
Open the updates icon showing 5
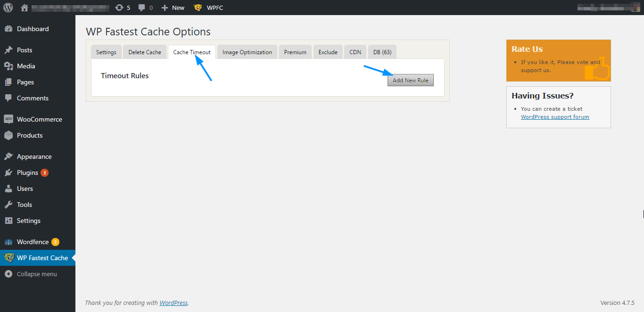pos(119,8)
